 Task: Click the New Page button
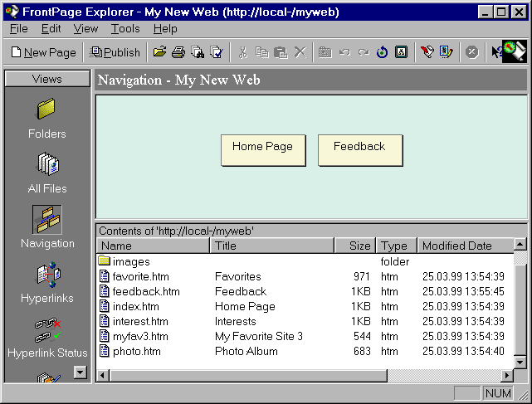44,52
